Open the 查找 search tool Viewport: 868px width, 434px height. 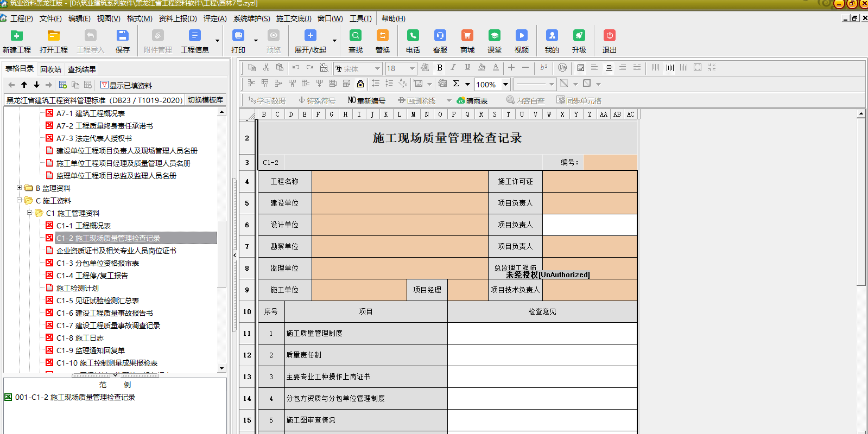[x=356, y=36]
